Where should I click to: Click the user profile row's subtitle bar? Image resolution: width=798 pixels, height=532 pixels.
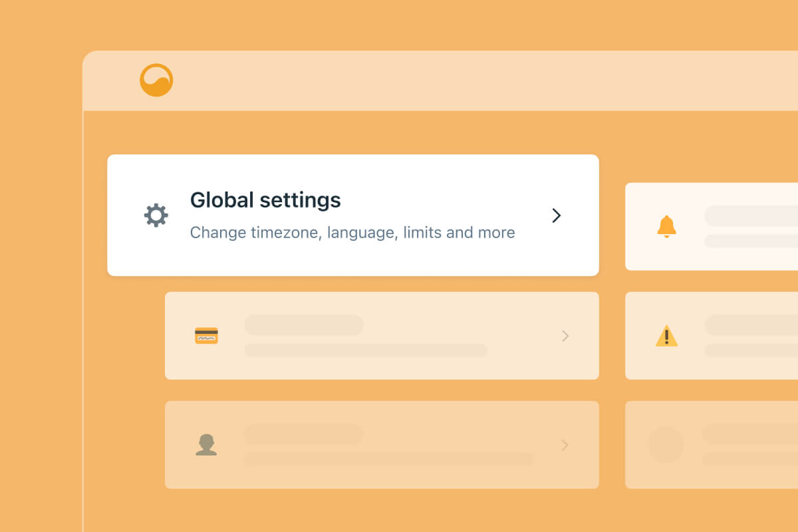pos(389,459)
